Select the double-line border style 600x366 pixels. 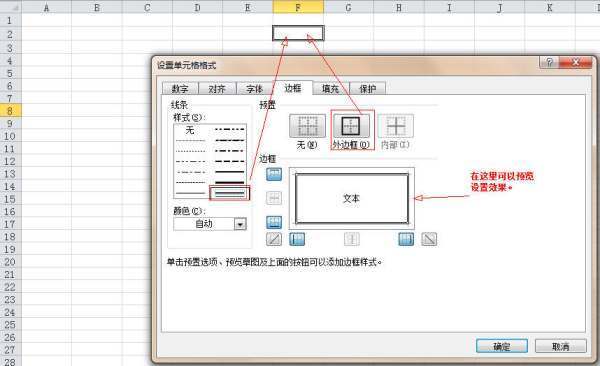pos(229,194)
